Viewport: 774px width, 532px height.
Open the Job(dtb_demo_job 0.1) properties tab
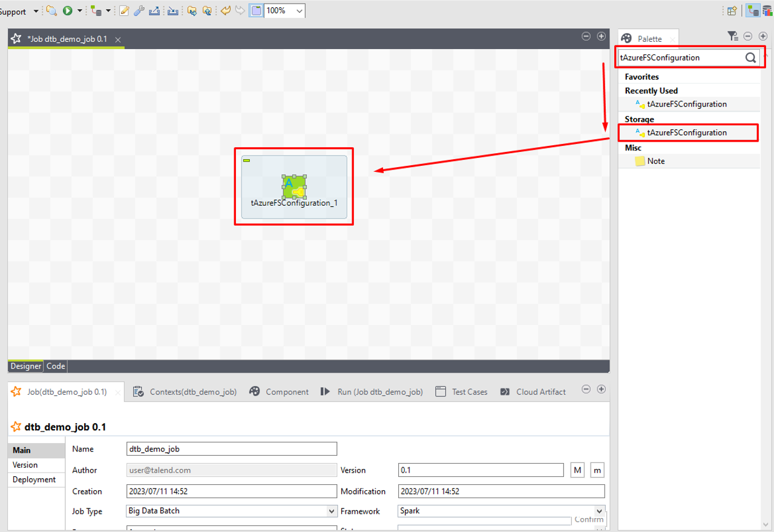[x=66, y=392]
